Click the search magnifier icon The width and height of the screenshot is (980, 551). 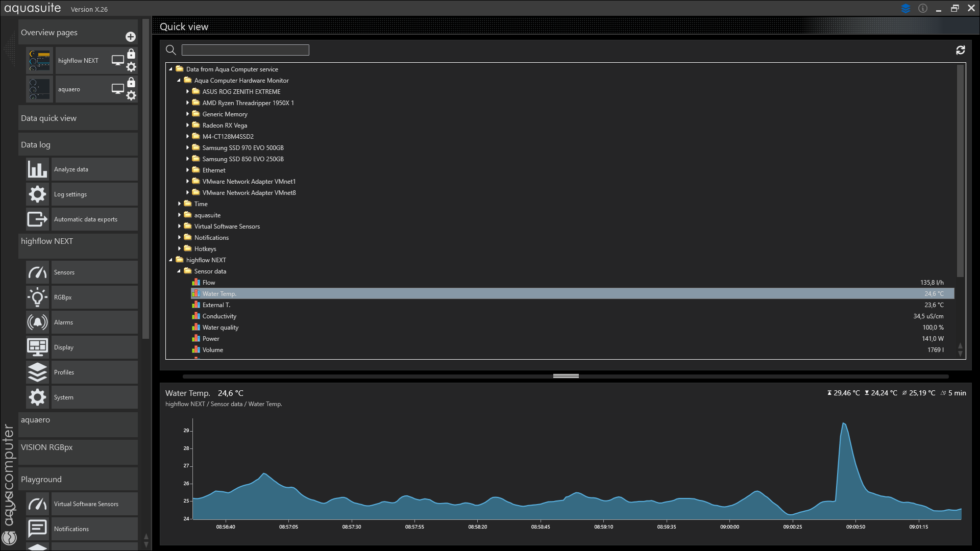click(x=171, y=49)
